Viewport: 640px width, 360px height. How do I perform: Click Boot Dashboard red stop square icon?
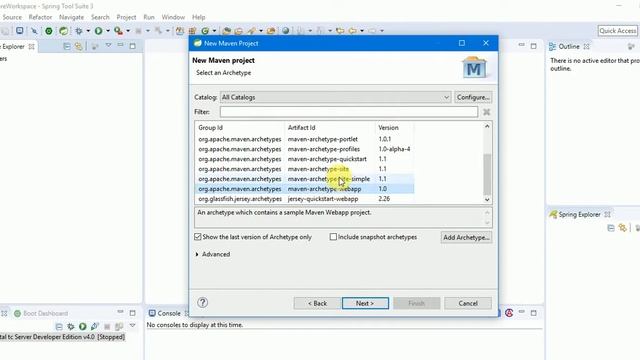click(x=107, y=327)
